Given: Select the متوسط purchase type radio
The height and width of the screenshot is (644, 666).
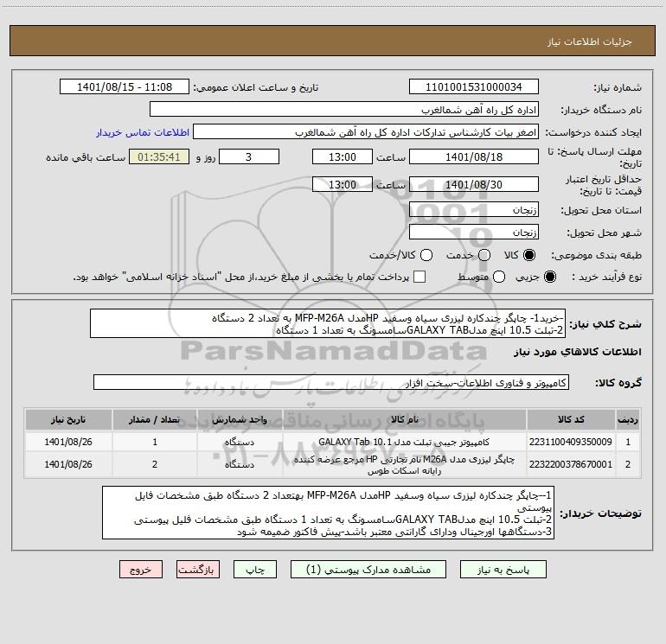Looking at the screenshot, I should pyautogui.click(x=499, y=277).
